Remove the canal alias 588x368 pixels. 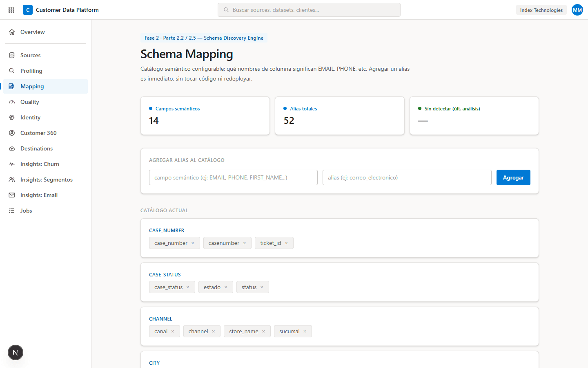click(x=173, y=331)
